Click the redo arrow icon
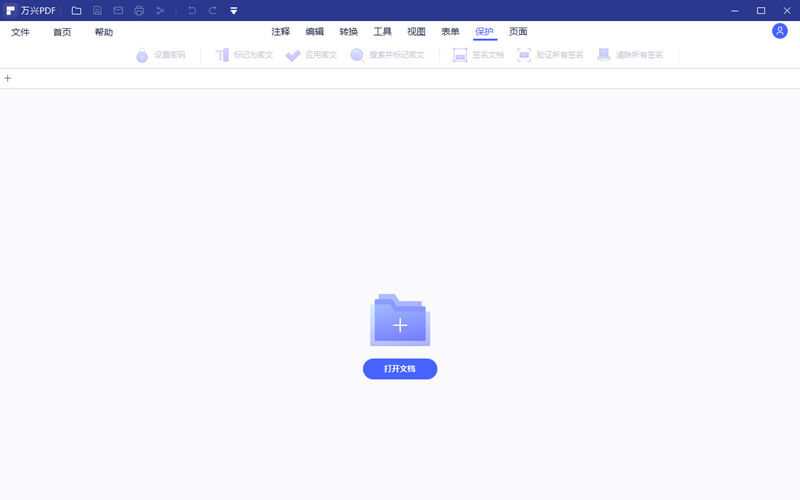This screenshot has width=800, height=500. (x=212, y=11)
